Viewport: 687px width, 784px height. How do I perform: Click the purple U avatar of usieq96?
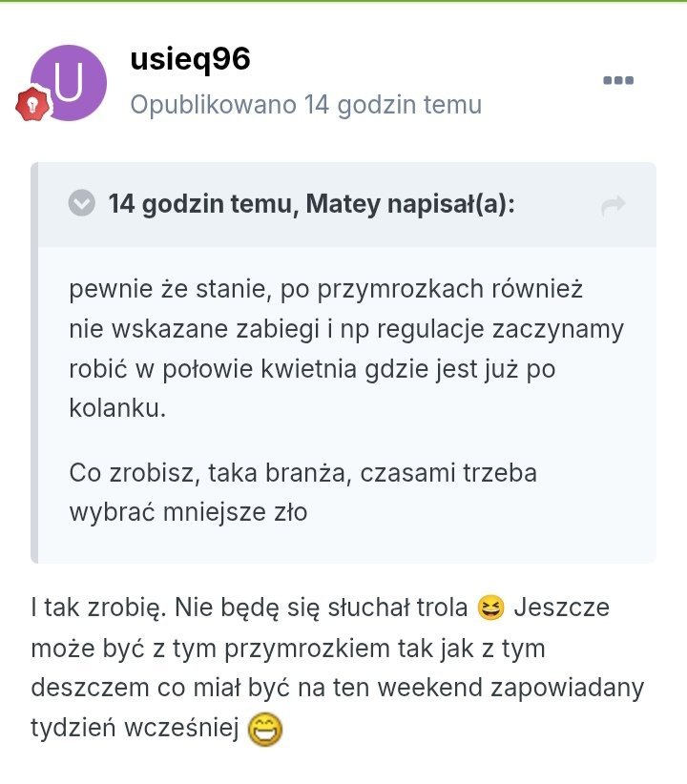pos(69,82)
